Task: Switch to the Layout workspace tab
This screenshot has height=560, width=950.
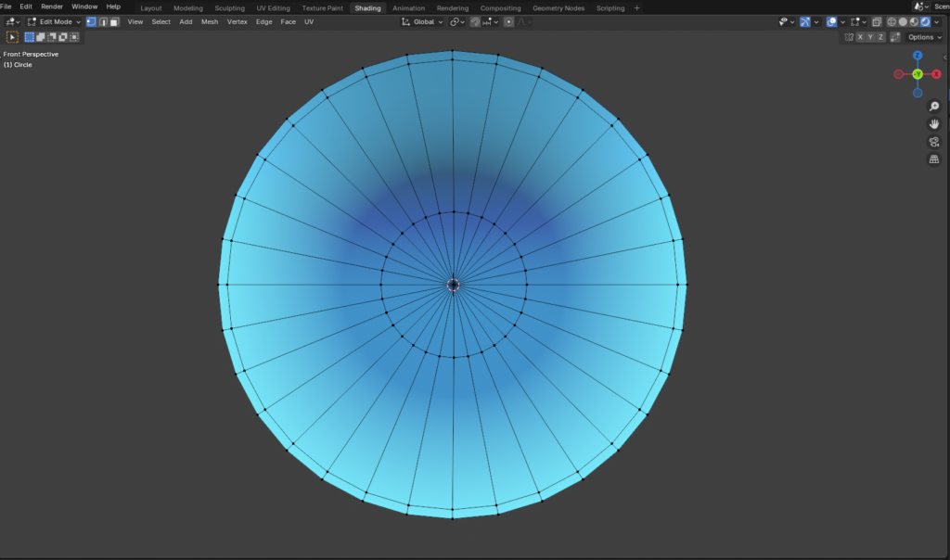Action: click(151, 8)
